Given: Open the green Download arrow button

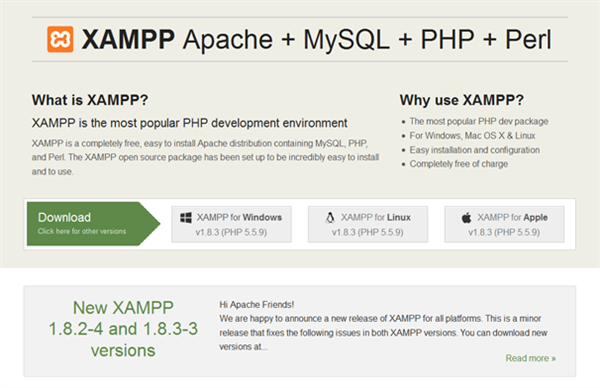Looking at the screenshot, I should click(93, 224).
